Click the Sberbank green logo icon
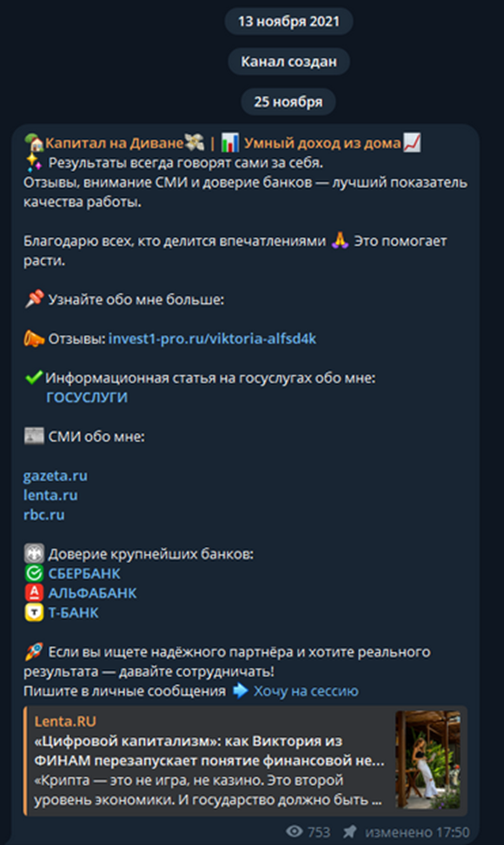 tap(34, 574)
